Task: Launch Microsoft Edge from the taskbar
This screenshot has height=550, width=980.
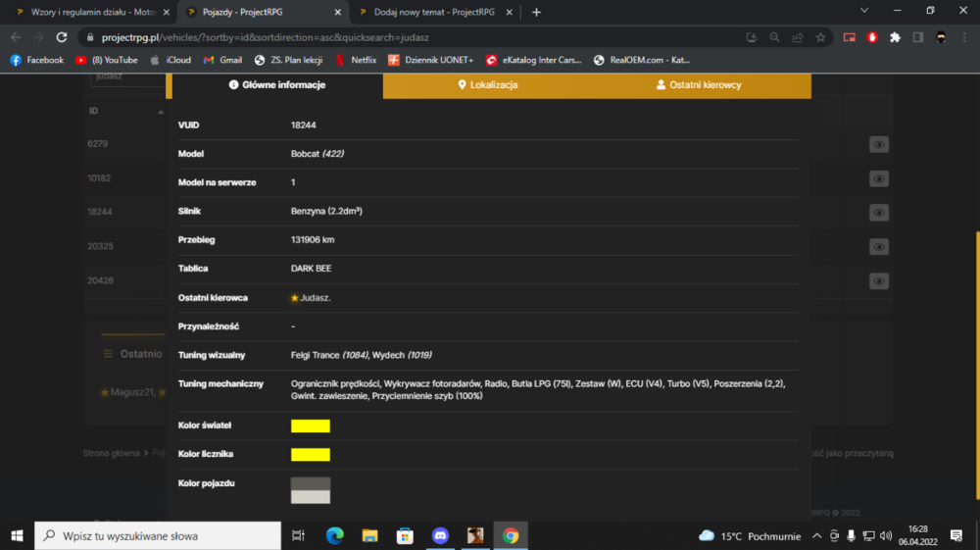Action: [x=335, y=535]
